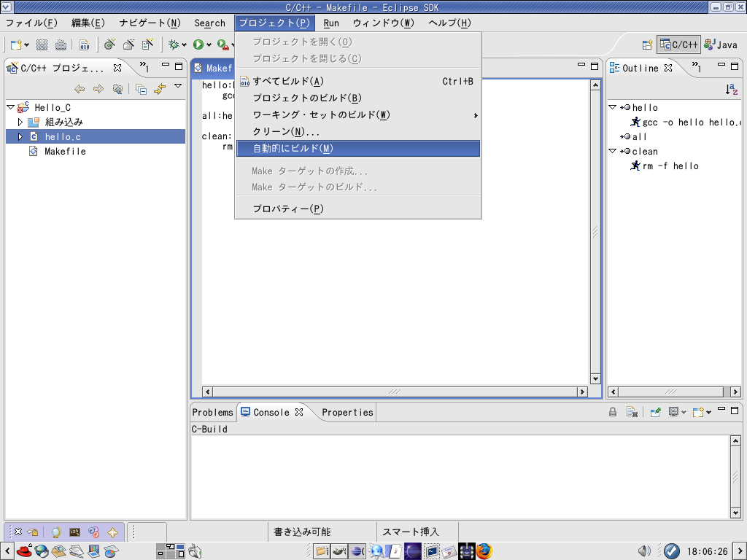The width and height of the screenshot is (747, 560).
Task: Switch to the Properties tab
Action: pos(347,413)
